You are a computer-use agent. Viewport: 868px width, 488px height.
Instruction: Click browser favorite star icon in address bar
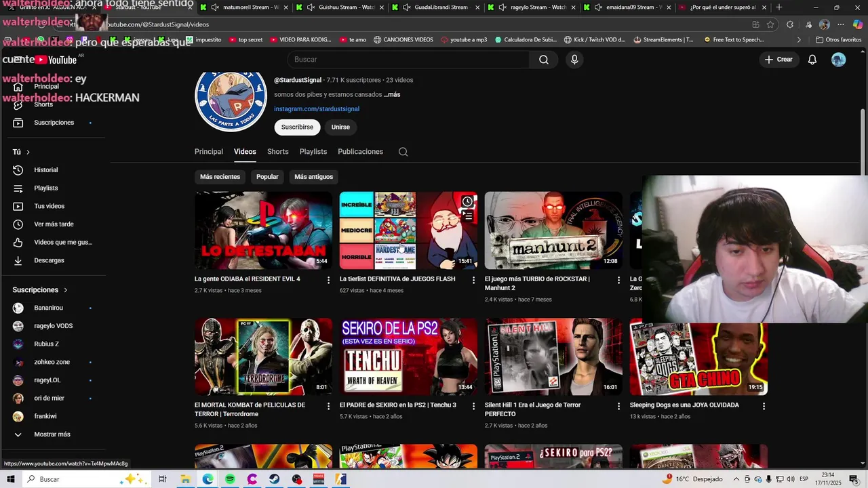(770, 24)
